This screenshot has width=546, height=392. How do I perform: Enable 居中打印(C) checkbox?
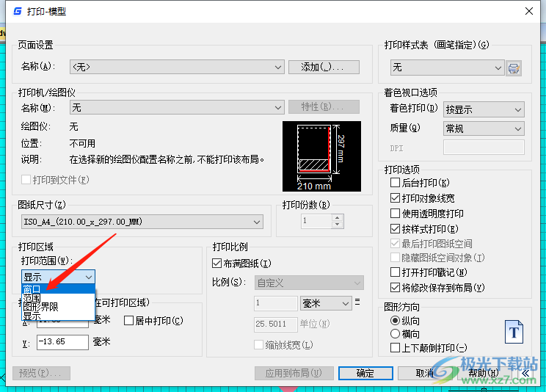pos(128,321)
